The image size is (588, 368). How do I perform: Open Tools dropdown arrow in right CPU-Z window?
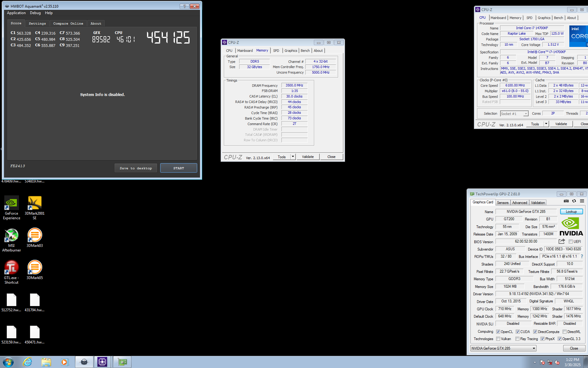pos(546,124)
